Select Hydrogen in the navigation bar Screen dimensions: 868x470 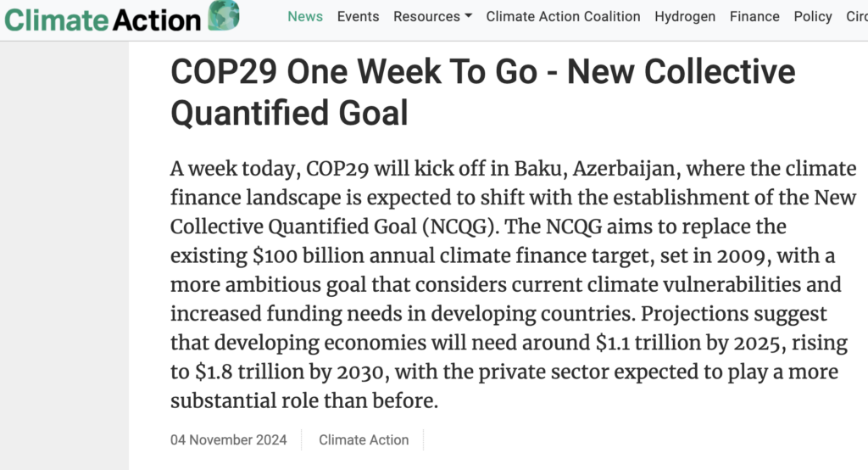[685, 17]
